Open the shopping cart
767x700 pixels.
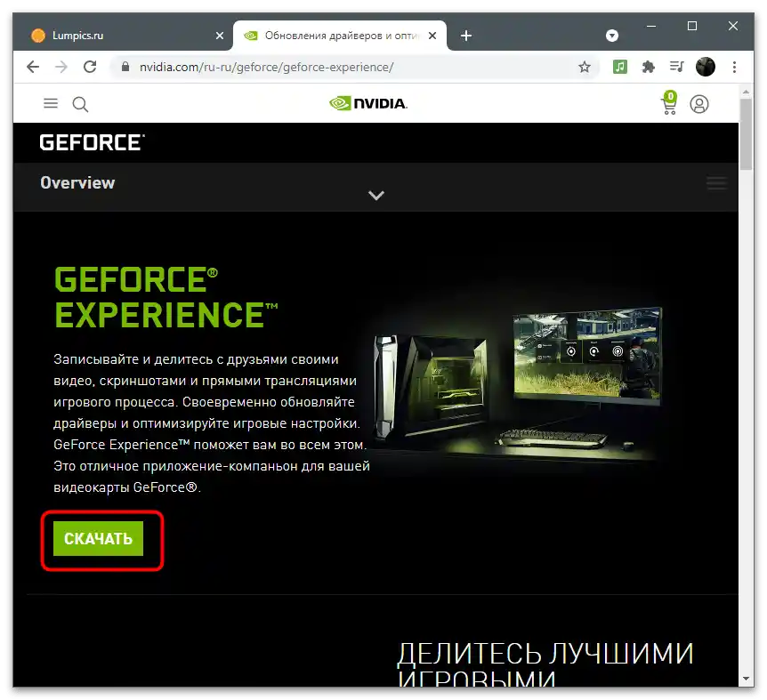point(669,103)
